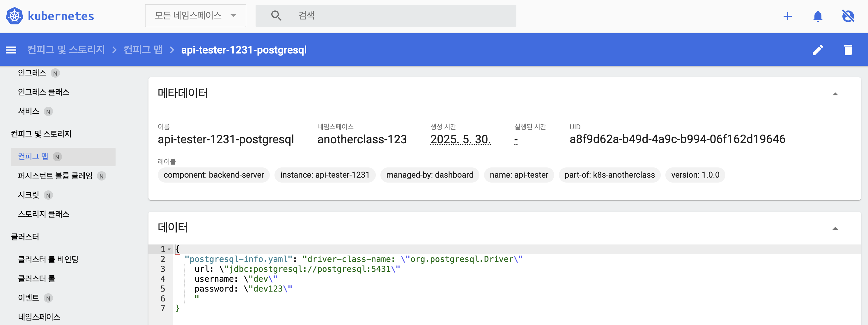The width and height of the screenshot is (868, 325).
Task: Open 이벤트 in the sidebar
Action: click(28, 298)
